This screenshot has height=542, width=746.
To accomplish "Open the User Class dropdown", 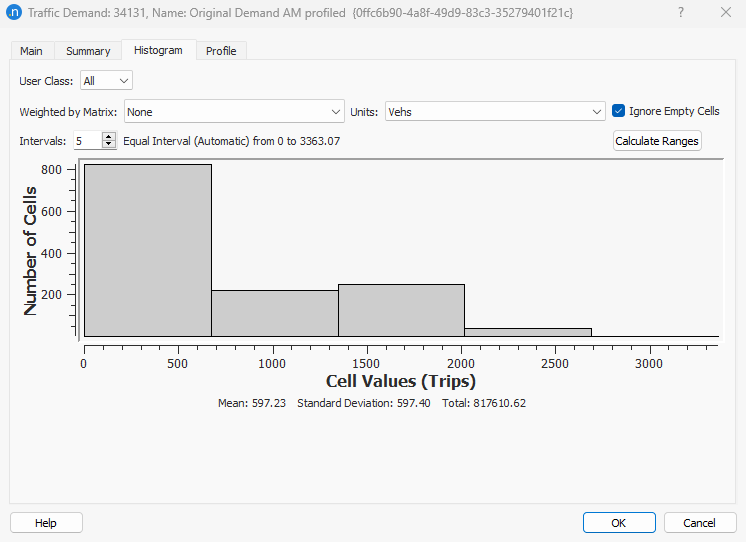I will (106, 81).
